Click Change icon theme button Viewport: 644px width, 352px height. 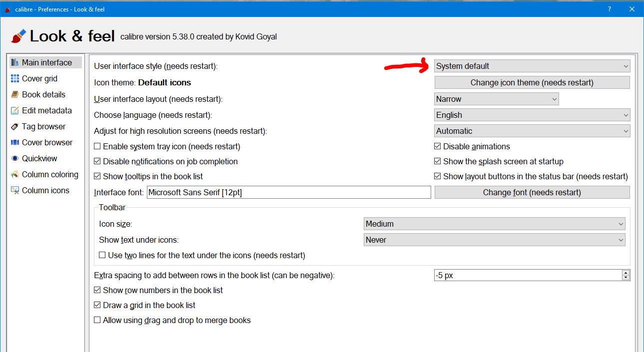(532, 82)
